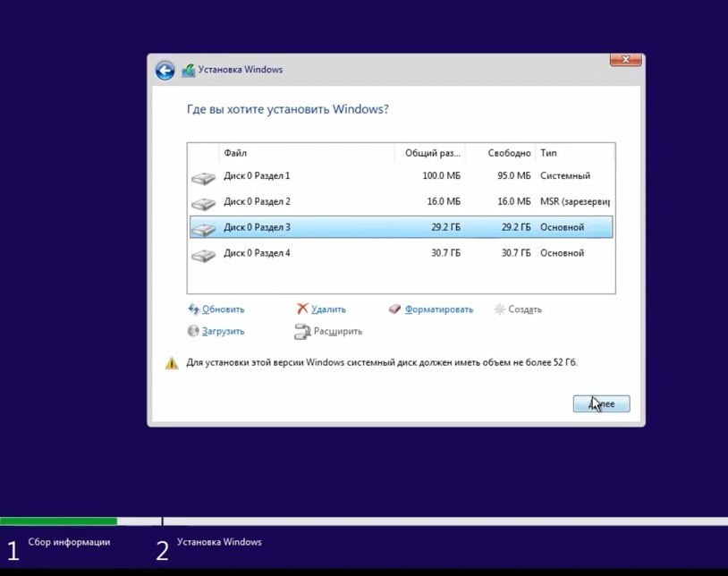Click the Создать link

[525, 309]
